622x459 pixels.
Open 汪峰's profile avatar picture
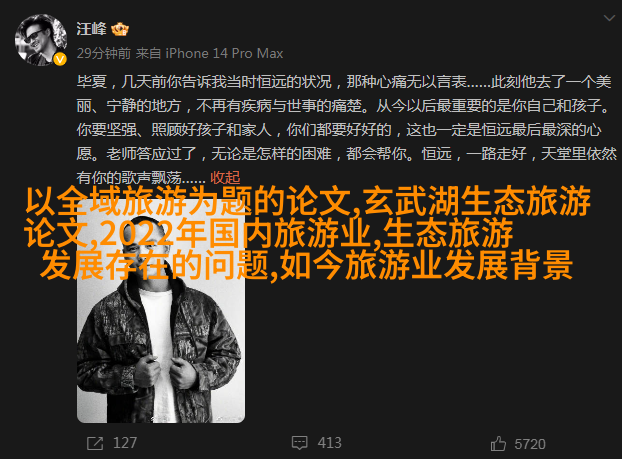(x=40, y=40)
